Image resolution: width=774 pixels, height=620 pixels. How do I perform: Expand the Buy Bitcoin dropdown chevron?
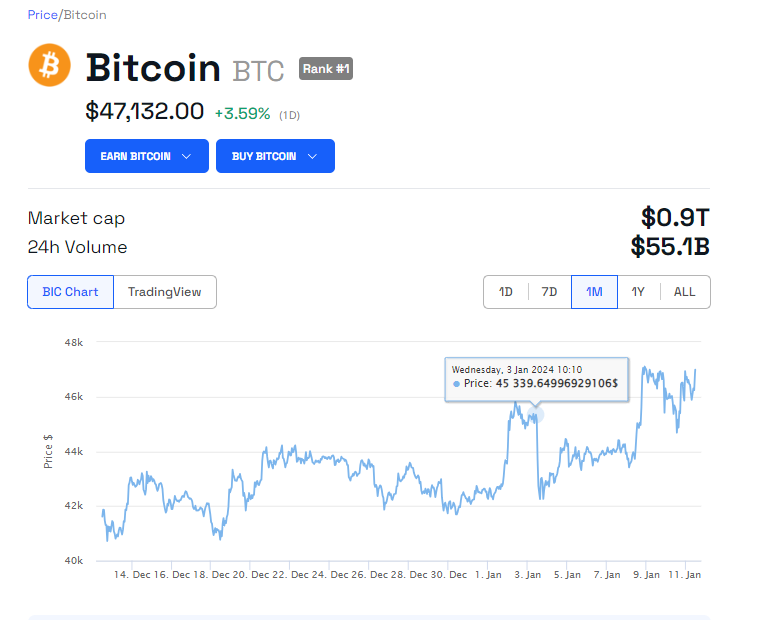(x=313, y=156)
